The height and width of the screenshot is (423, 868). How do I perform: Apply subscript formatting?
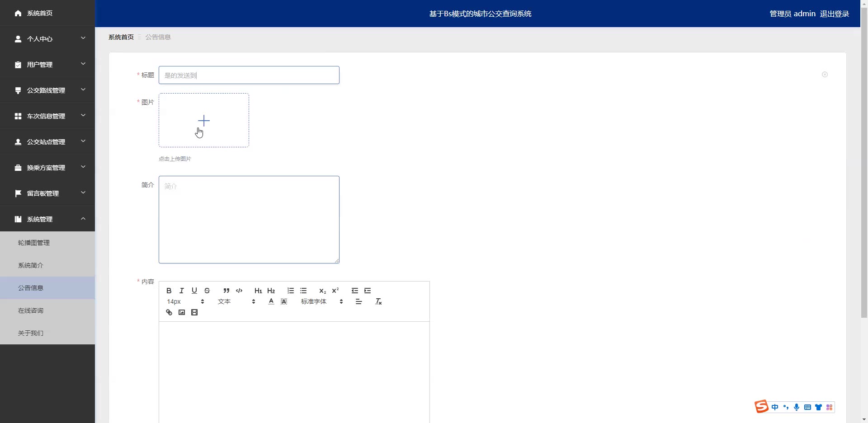coord(322,291)
